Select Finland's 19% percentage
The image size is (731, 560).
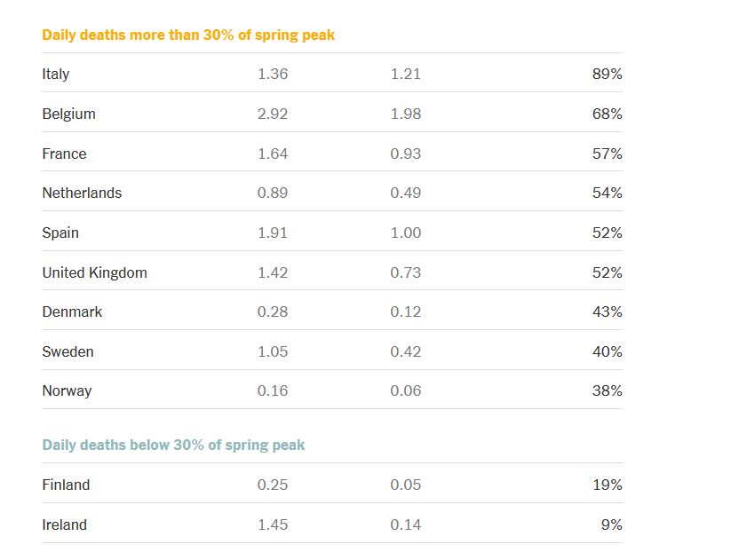pyautogui.click(x=608, y=485)
